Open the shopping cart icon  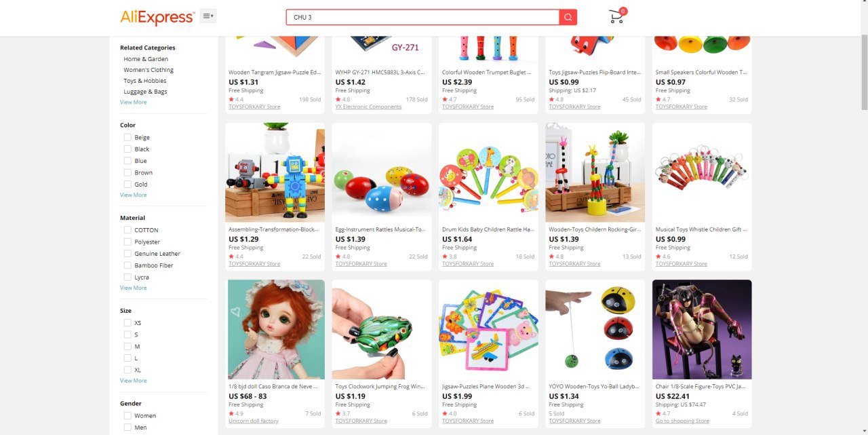pos(617,16)
